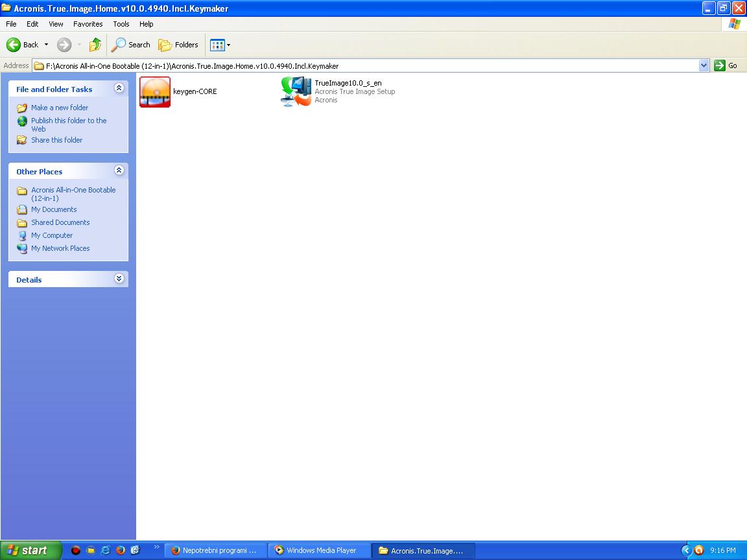Click the green Back arrow icon
Image resolution: width=747 pixels, height=560 pixels.
(x=14, y=45)
